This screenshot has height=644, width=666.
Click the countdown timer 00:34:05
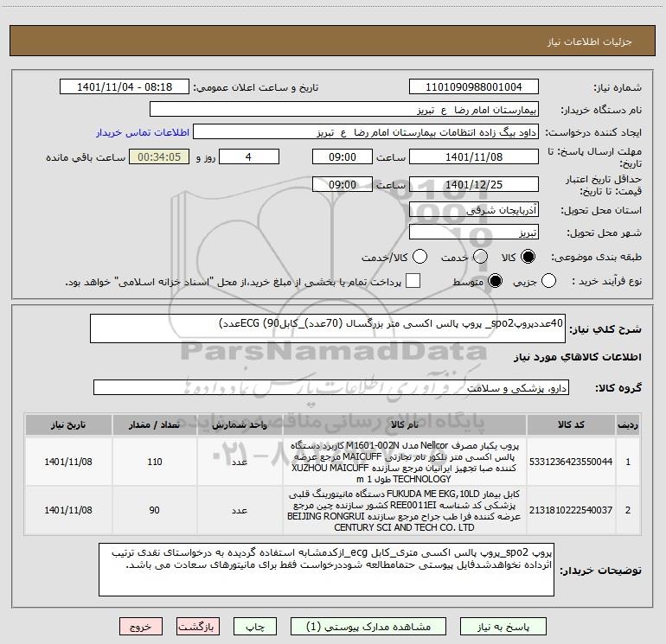(159, 156)
